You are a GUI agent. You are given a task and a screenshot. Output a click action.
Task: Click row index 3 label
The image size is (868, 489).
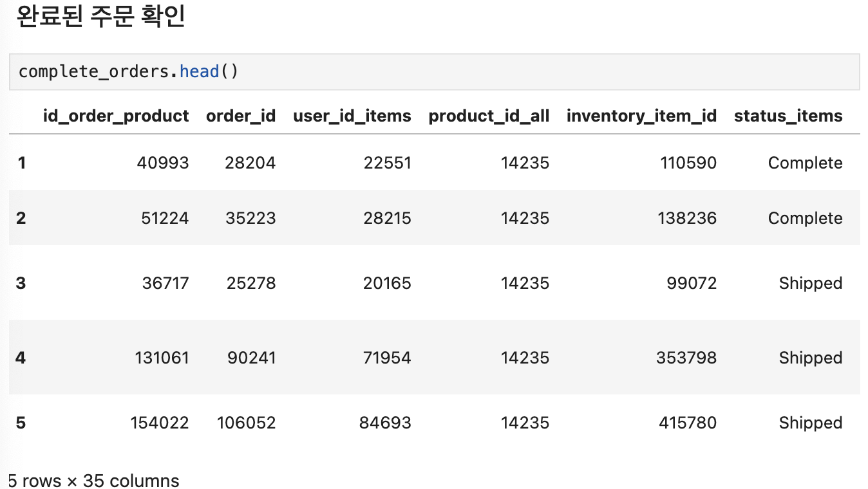[x=21, y=283]
